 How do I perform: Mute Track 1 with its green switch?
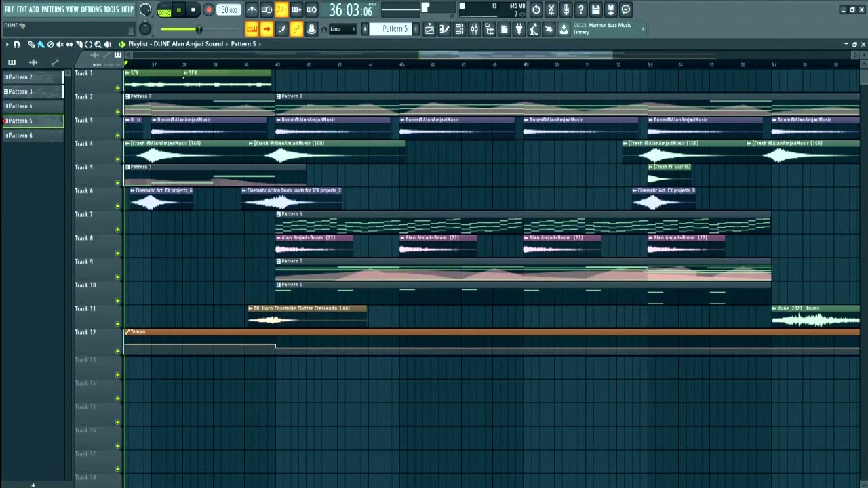(117, 88)
